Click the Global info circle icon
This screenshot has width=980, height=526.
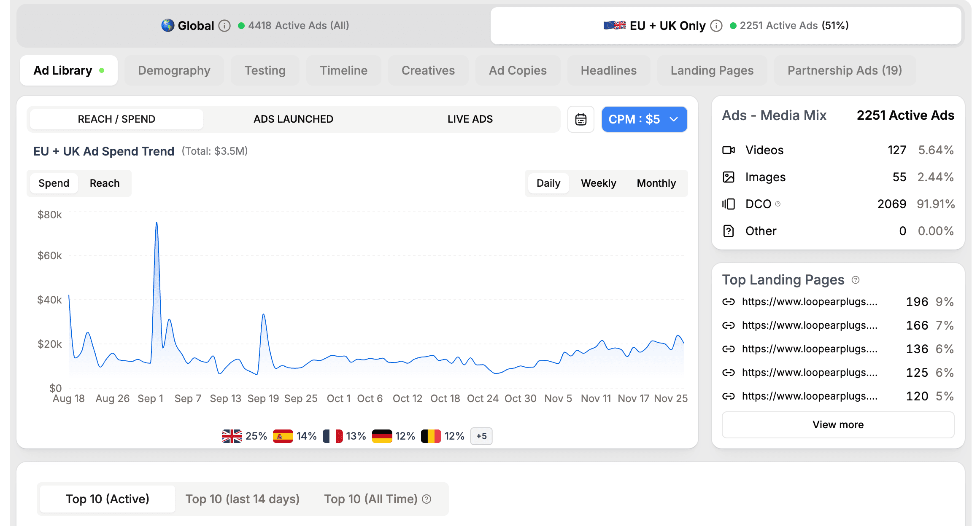225,26
